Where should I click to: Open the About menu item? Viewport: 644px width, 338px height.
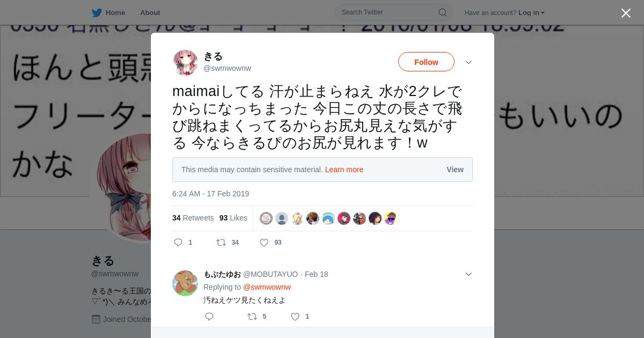pyautogui.click(x=150, y=12)
